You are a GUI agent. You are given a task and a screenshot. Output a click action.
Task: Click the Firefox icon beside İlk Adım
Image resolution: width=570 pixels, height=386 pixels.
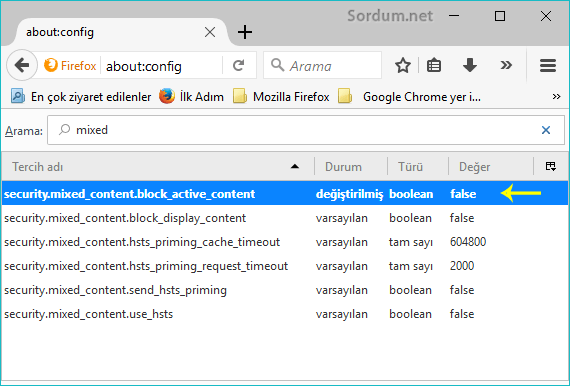coord(167,96)
